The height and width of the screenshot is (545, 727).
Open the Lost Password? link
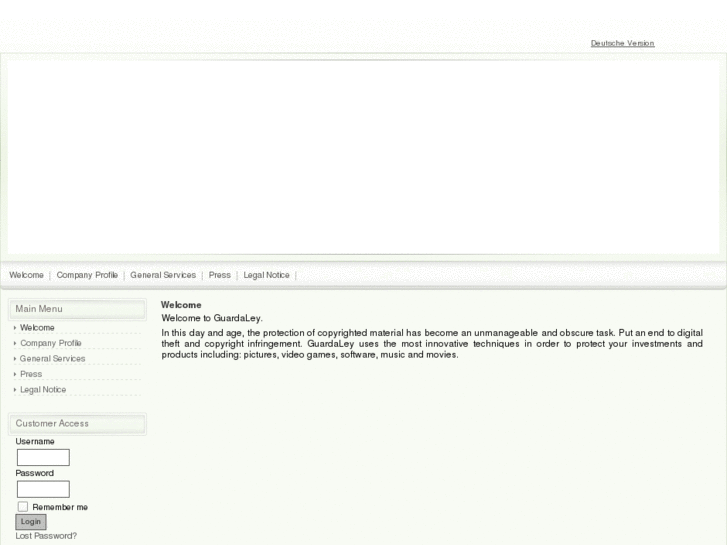pyautogui.click(x=46, y=536)
